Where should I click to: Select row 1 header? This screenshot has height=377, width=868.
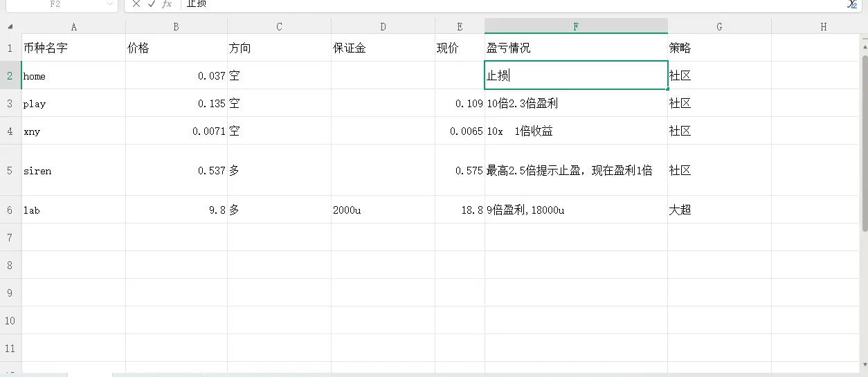[x=10, y=48]
